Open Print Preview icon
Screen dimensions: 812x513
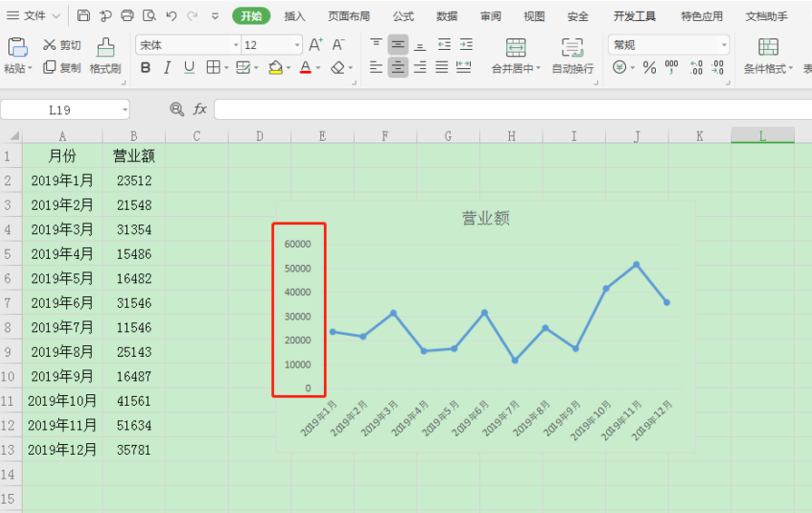click(x=149, y=15)
